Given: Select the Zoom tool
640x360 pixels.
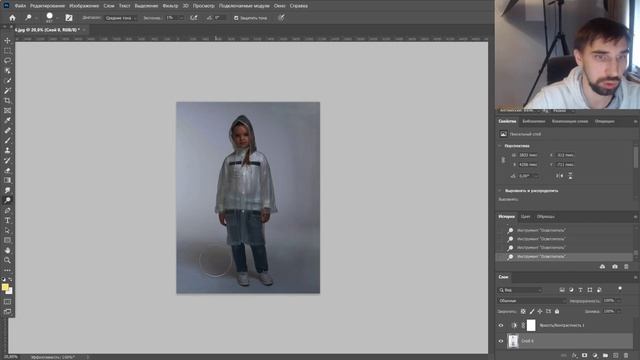Looking at the screenshot, I should 7,260.
